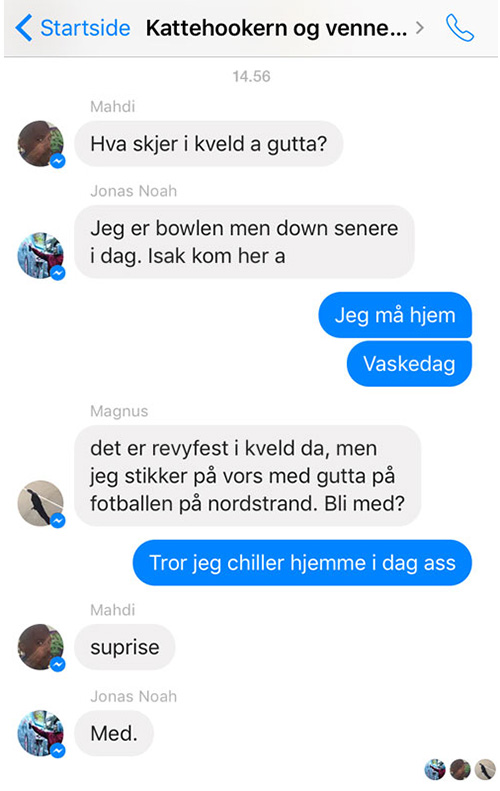
Task: Tap the 'Med.' message bubble
Action: [x=114, y=733]
